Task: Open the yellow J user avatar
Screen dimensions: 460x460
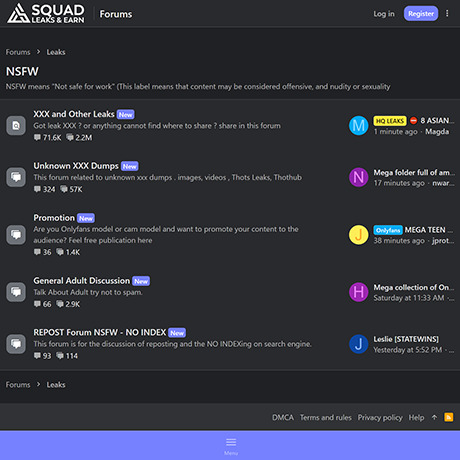Action: 359,235
